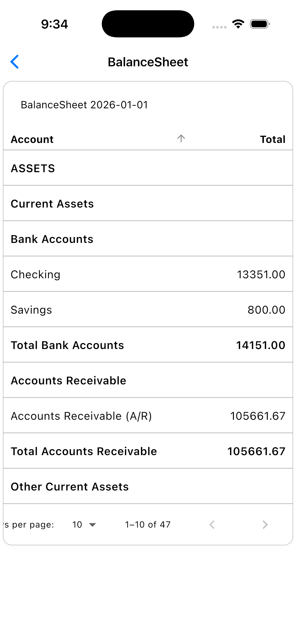Click the BalanceSheet 2026-01-01 title

click(x=84, y=105)
